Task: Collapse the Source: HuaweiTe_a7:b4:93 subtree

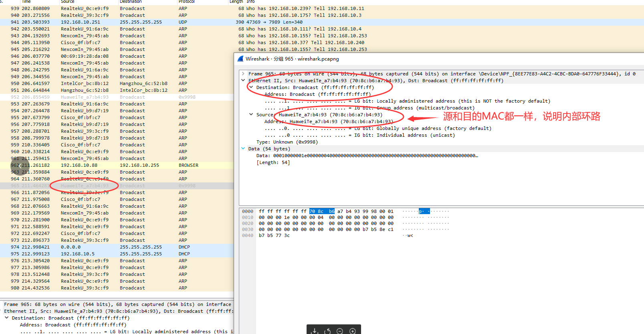Action: [x=251, y=115]
